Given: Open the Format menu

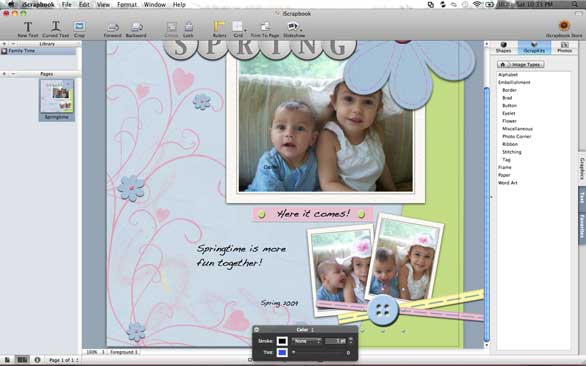Looking at the screenshot, I should (127, 5).
